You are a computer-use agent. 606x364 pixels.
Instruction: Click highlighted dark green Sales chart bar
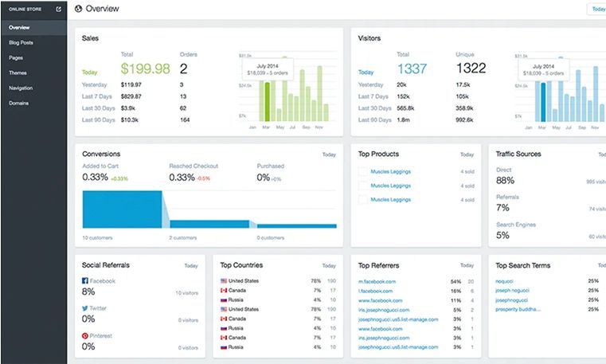267,102
